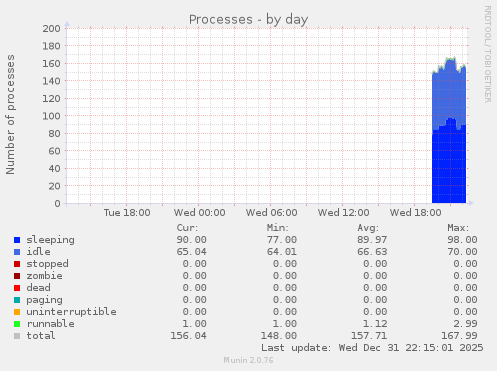Image resolution: width=497 pixels, height=371 pixels.
Task: Select the 'idle' legend label
Action: point(38,252)
